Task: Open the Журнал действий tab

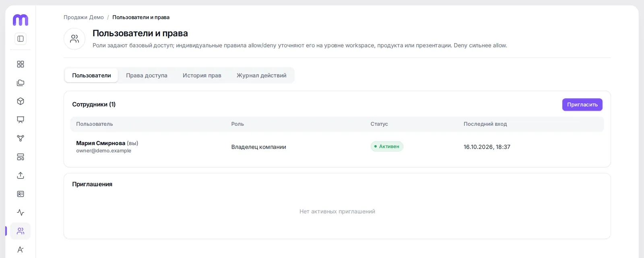Action: click(x=262, y=75)
